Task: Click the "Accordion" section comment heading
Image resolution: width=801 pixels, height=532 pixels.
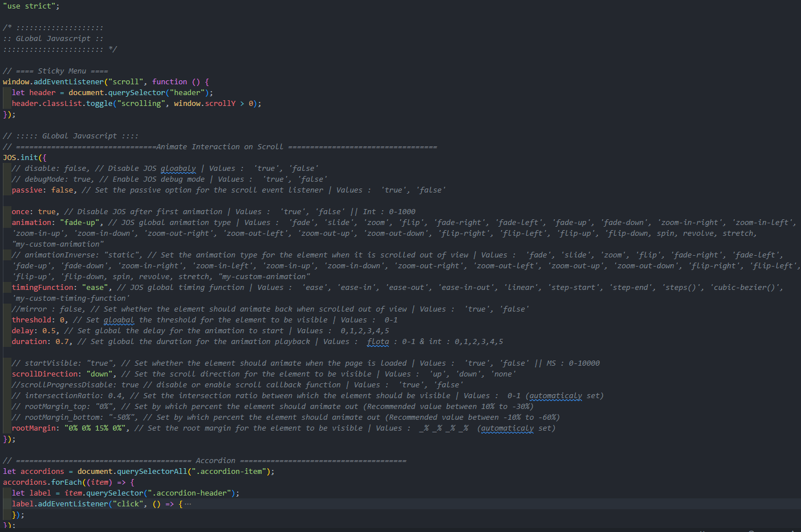Action: [216, 461]
